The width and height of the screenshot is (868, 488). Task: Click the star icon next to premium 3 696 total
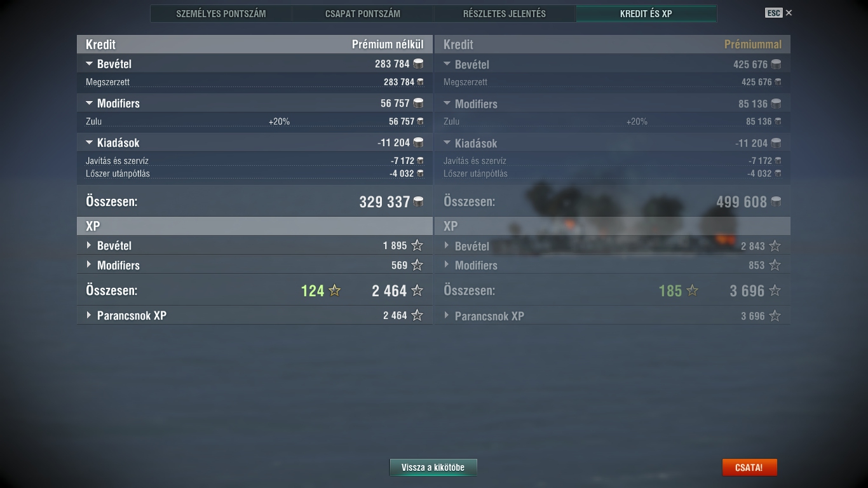click(775, 290)
